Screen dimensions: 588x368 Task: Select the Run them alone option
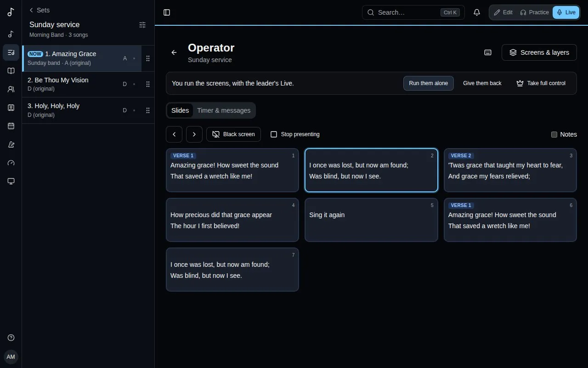coord(429,83)
